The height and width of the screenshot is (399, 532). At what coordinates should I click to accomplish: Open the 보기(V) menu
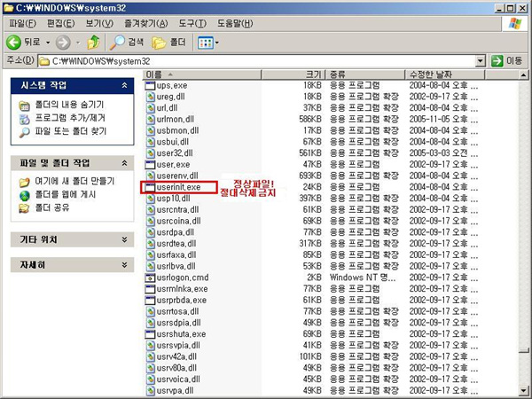coord(99,23)
